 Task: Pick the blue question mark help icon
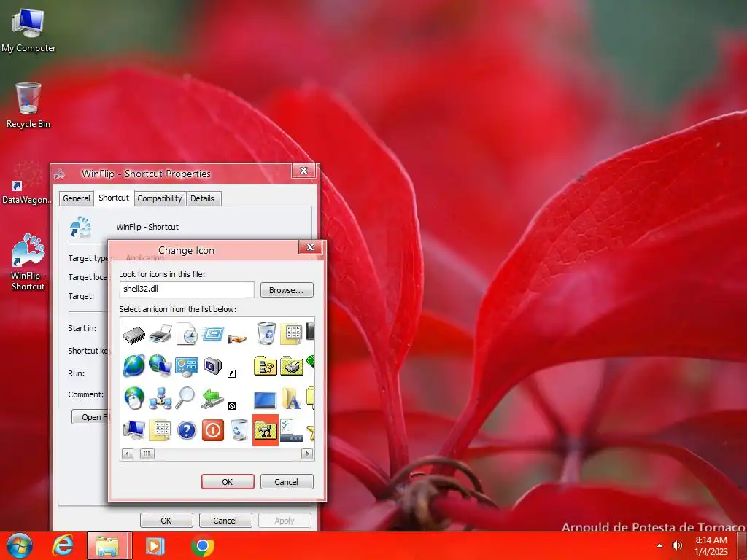(187, 430)
